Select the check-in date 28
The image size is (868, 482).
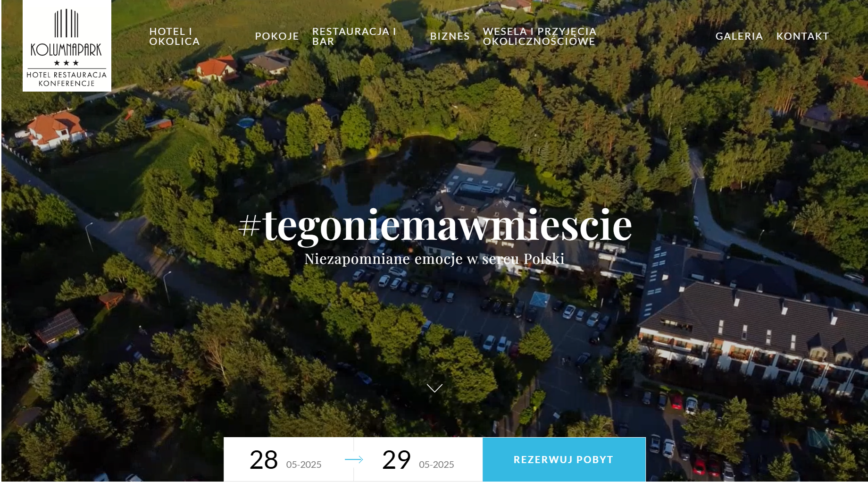[264, 460]
